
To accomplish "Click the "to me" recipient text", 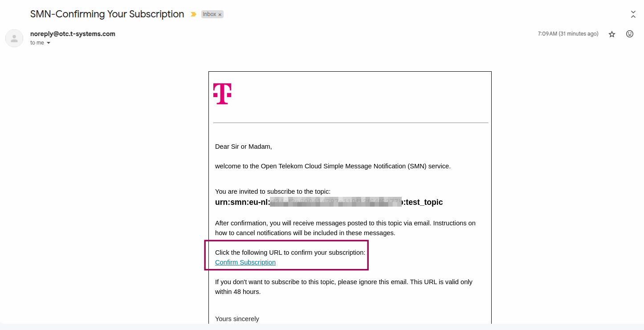I will tap(37, 43).
